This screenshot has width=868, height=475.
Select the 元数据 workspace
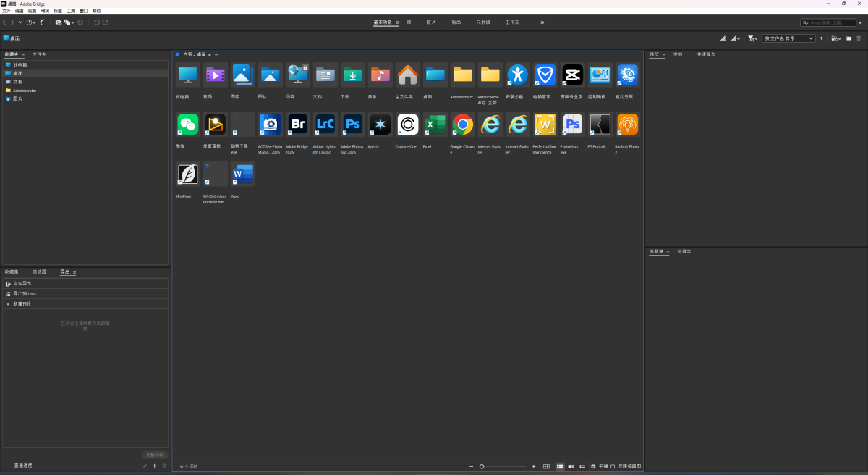click(x=483, y=22)
